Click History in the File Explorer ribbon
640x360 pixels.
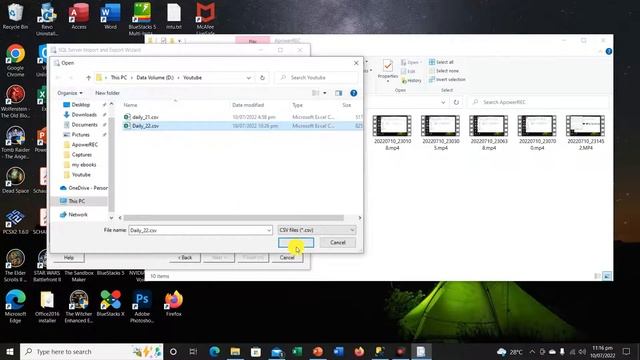point(411,80)
